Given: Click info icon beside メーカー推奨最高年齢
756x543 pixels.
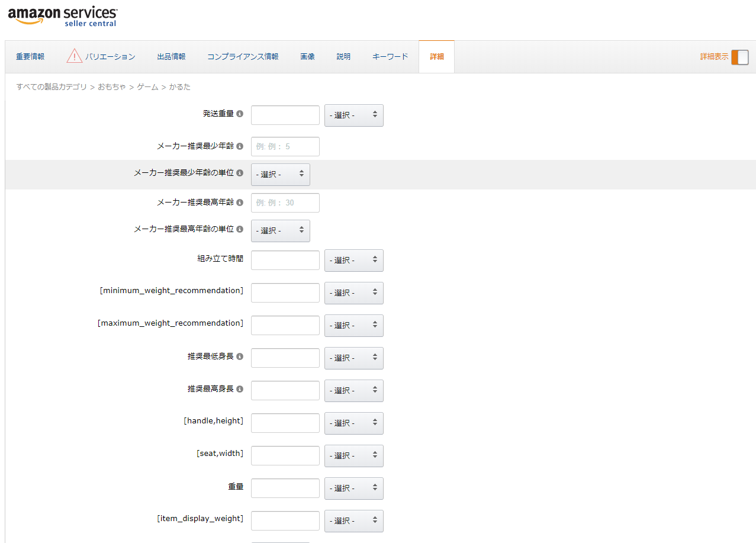Looking at the screenshot, I should click(240, 203).
